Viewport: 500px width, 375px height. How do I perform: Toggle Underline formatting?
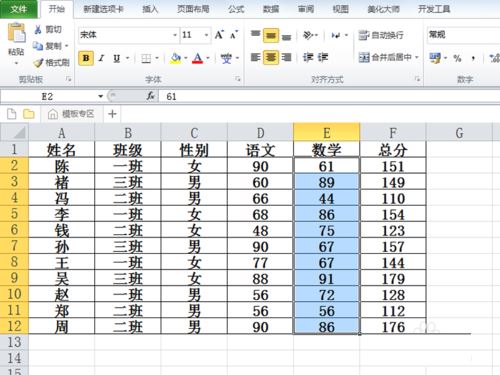click(x=116, y=58)
